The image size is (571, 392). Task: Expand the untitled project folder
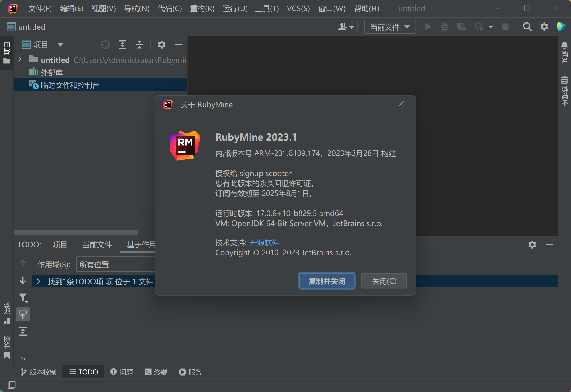[20, 60]
